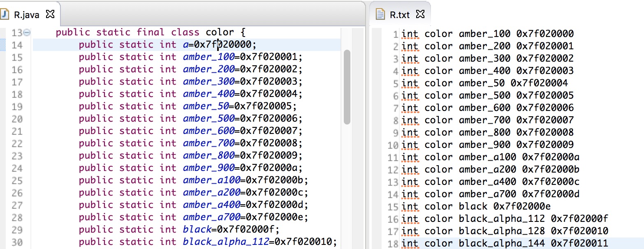Click 'int color amber_500 0x7f020005' in R.txt
This screenshot has width=644, height=249.
coord(488,95)
